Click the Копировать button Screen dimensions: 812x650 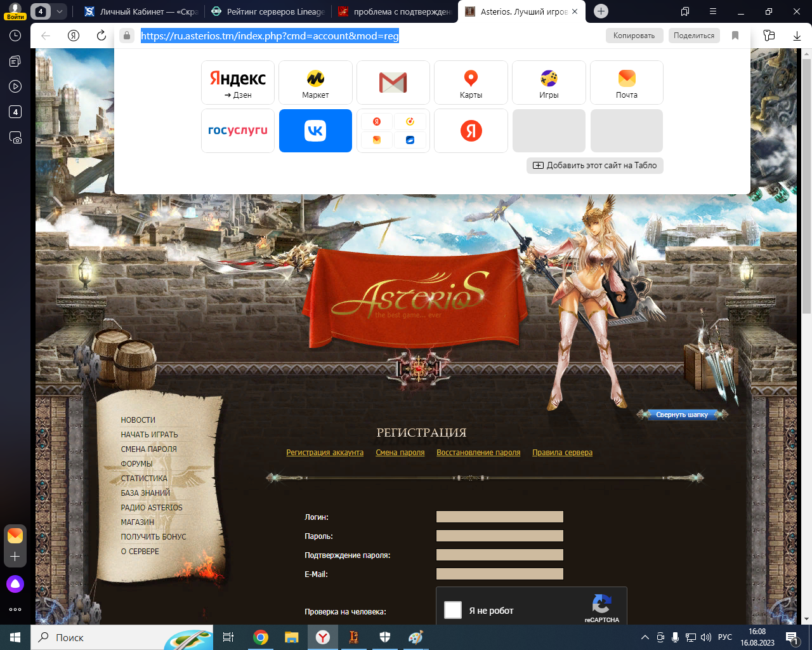(x=634, y=36)
